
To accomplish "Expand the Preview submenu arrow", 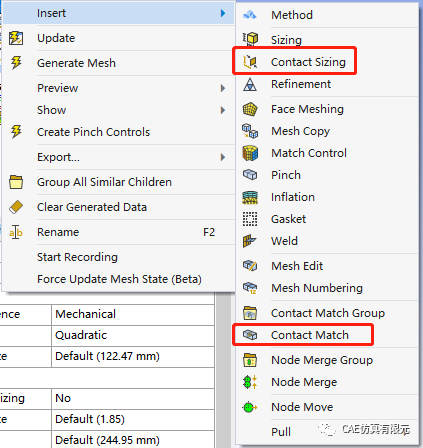I will coord(223,88).
